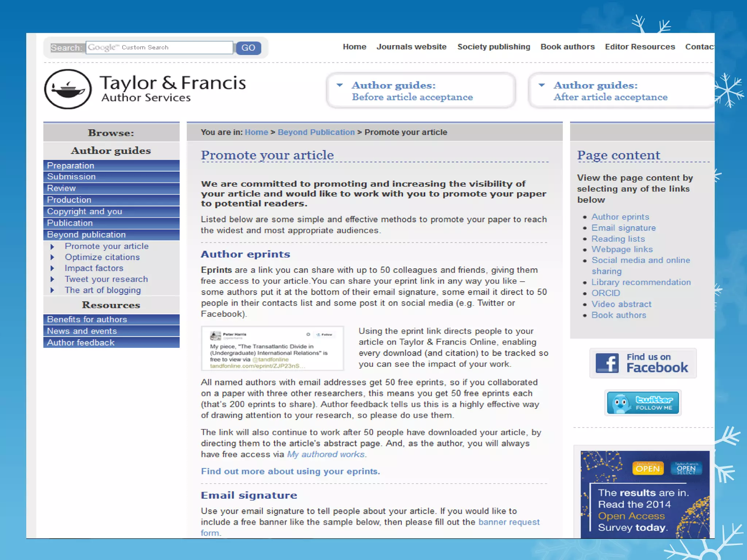Screen dimensions: 747x560
Task: Click Beyond Publication in the breadcrumb
Action: 316,132
